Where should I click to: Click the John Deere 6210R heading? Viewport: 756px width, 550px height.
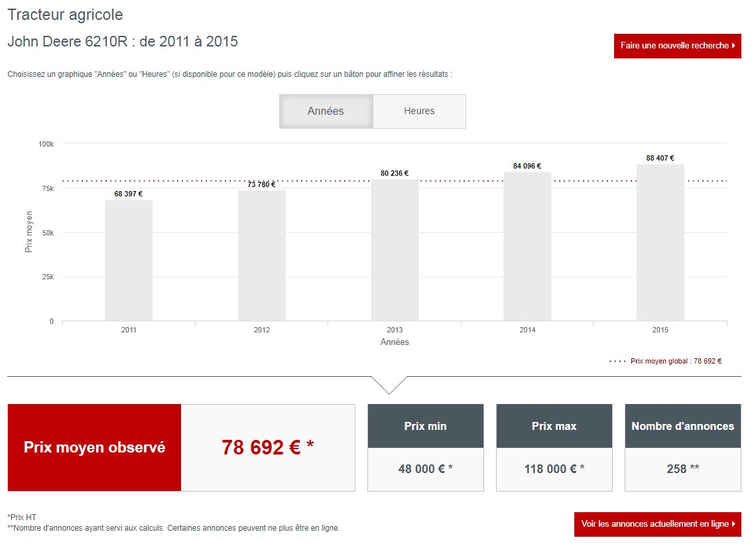[x=123, y=41]
